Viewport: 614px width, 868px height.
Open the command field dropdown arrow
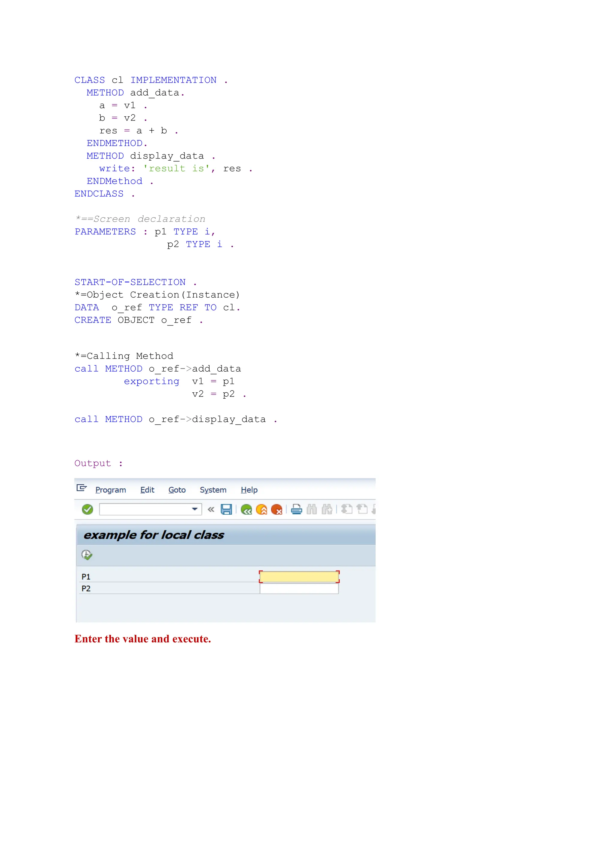(195, 509)
